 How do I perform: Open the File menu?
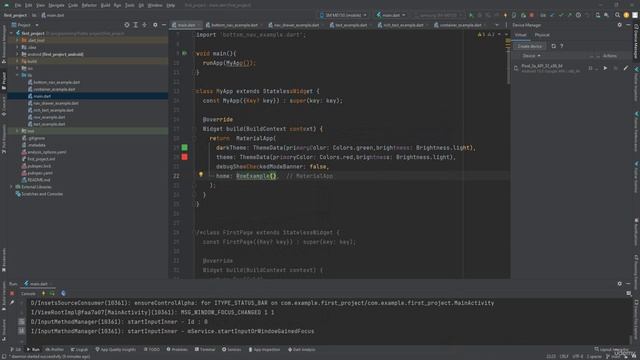(18, 5)
